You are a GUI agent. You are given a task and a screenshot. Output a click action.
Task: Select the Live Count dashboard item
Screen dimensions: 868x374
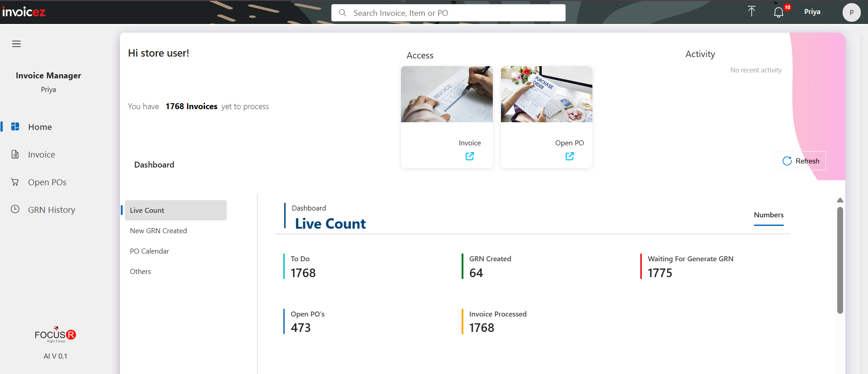tap(176, 211)
